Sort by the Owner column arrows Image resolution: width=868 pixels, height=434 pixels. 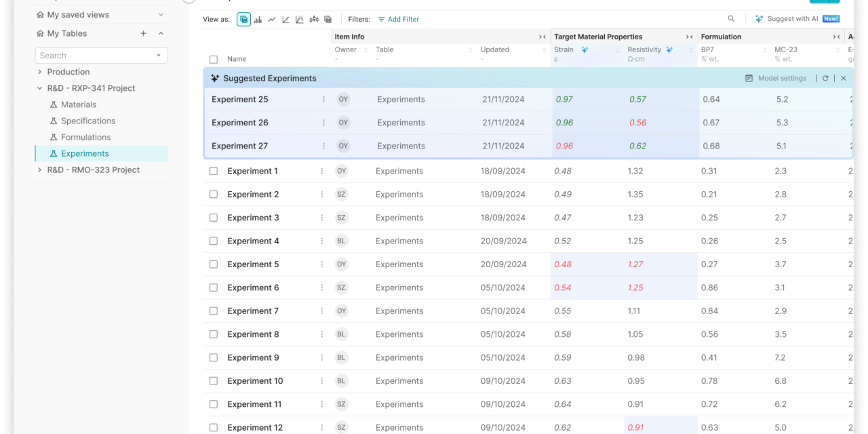[366, 50]
